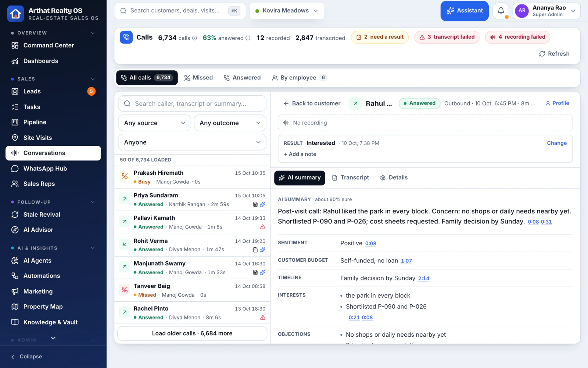This screenshot has height=368, width=588.
Task: Open Property Map in sidebar
Action: 53,307
